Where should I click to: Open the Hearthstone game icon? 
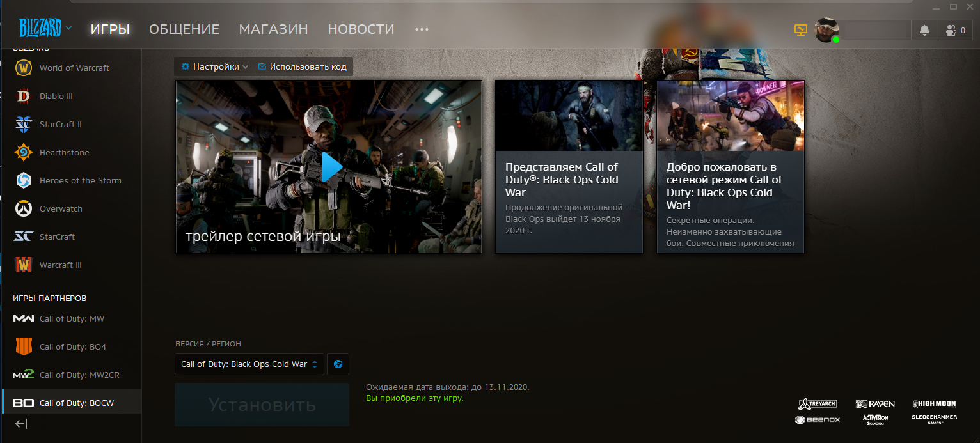(24, 152)
